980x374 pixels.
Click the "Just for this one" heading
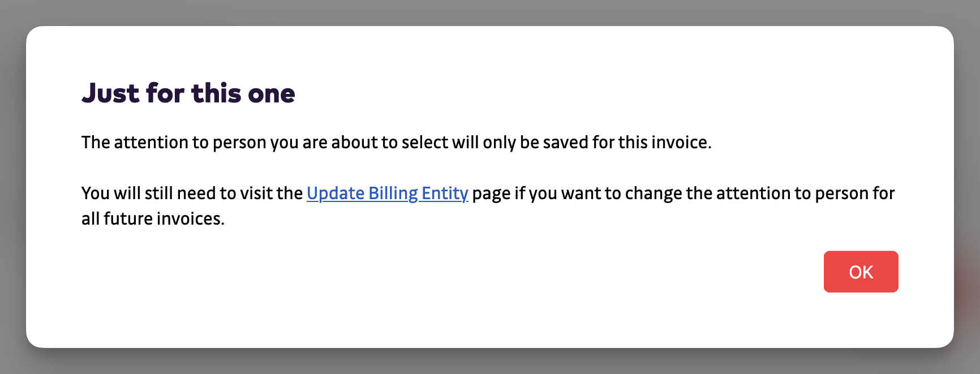pos(188,93)
